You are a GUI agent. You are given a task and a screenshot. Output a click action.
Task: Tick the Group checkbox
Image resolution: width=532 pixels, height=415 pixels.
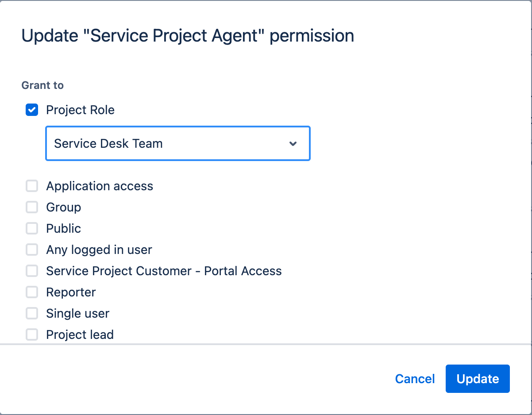tap(32, 207)
